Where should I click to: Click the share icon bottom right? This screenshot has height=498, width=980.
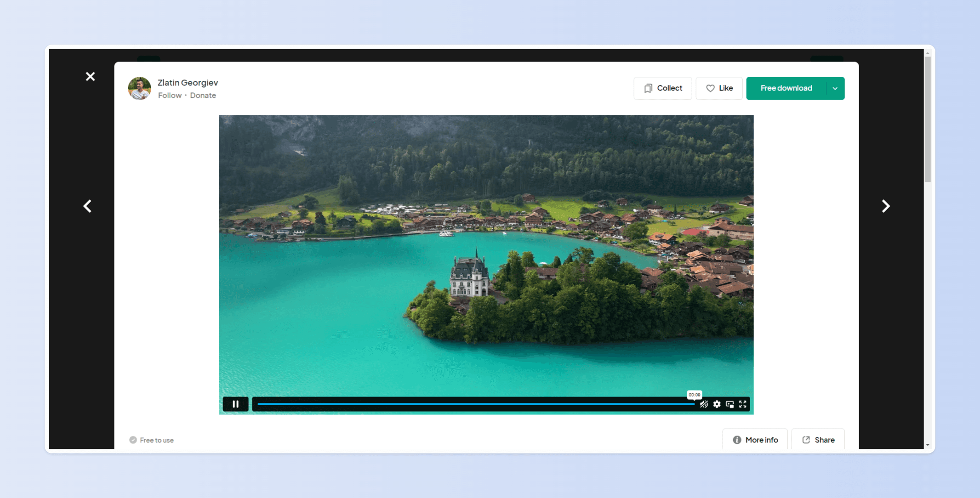point(807,440)
